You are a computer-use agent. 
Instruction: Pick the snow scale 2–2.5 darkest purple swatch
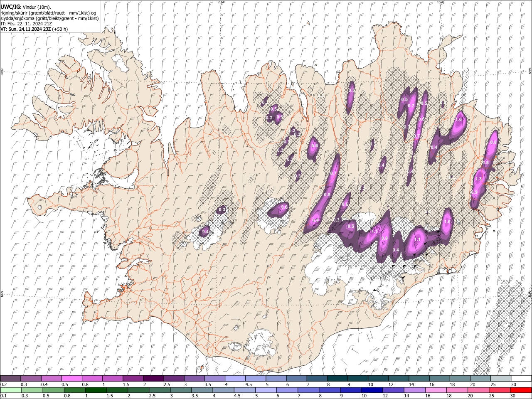click(x=154, y=379)
